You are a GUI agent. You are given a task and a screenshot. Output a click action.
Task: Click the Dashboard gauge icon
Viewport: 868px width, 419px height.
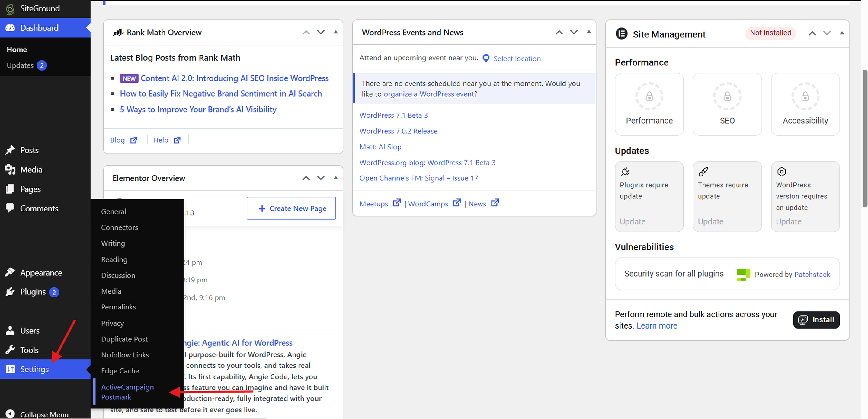pos(10,28)
